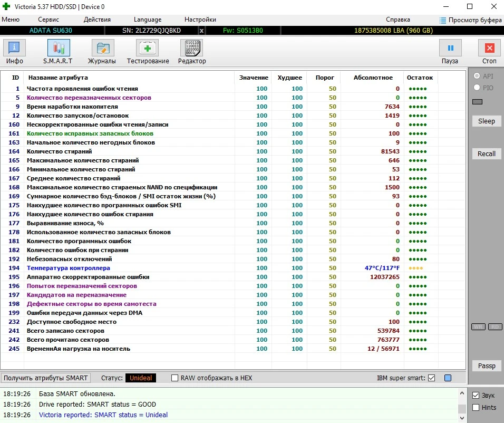
Task: Select Количество переназначенных секторов row
Action: 232,98
